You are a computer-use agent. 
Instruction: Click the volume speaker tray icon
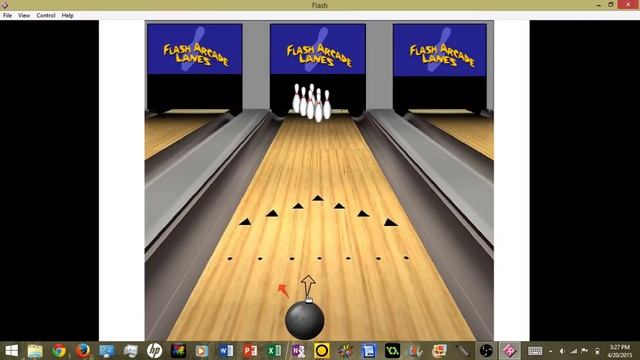click(562, 351)
